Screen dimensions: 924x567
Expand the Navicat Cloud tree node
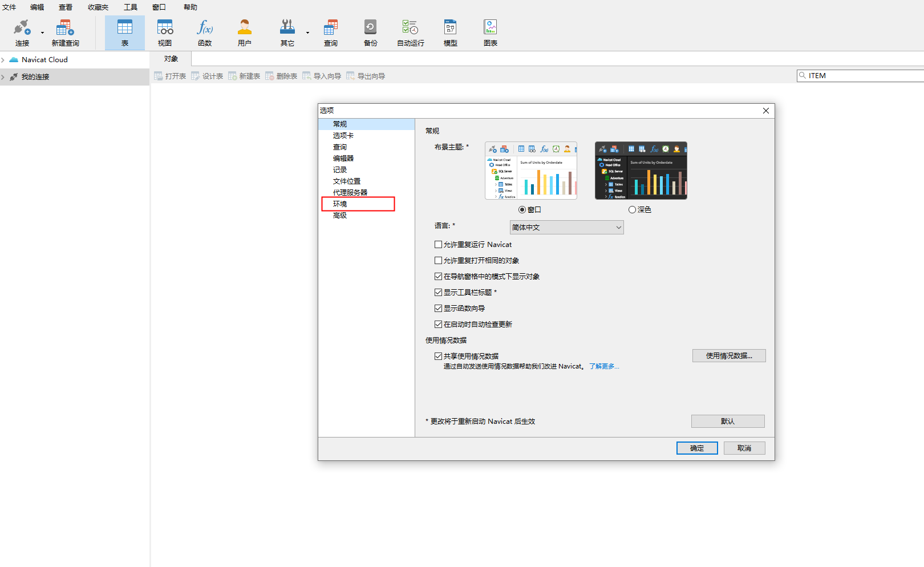[3, 59]
